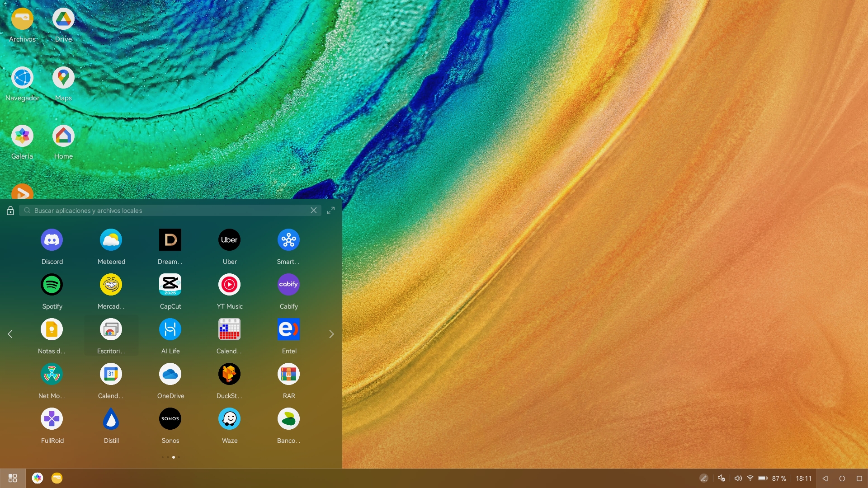The image size is (868, 488).
Task: Expand the app drawer to fullscreen
Action: click(331, 211)
